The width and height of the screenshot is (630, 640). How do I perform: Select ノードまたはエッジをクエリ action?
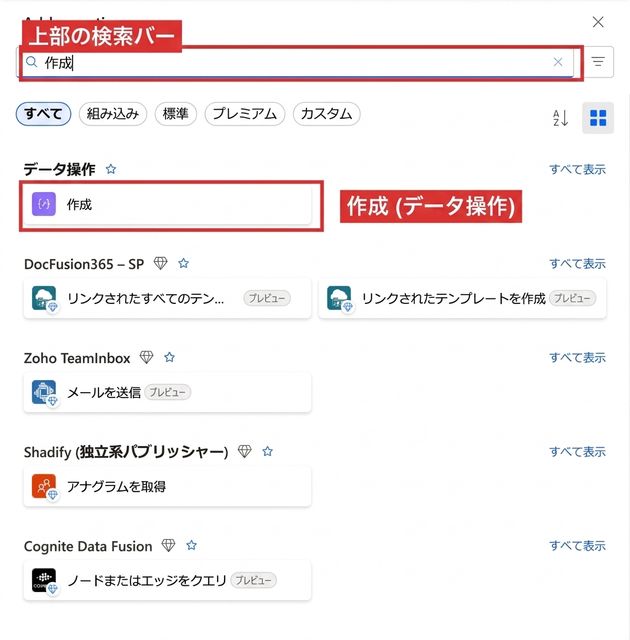[x=167, y=580]
